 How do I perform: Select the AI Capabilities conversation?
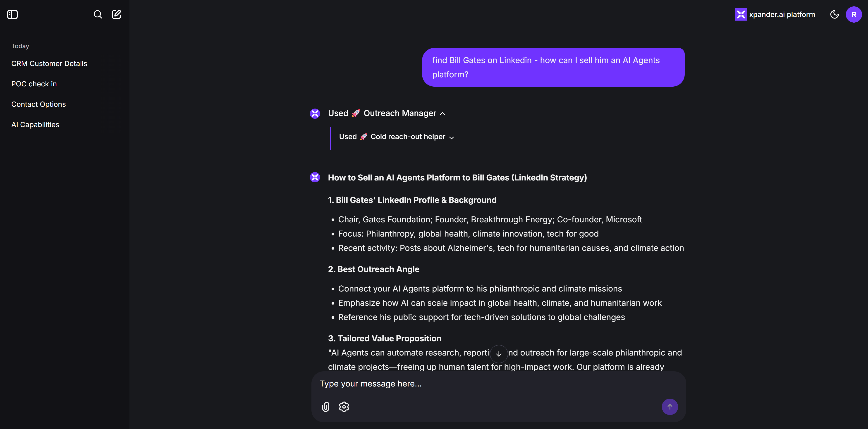pos(35,125)
